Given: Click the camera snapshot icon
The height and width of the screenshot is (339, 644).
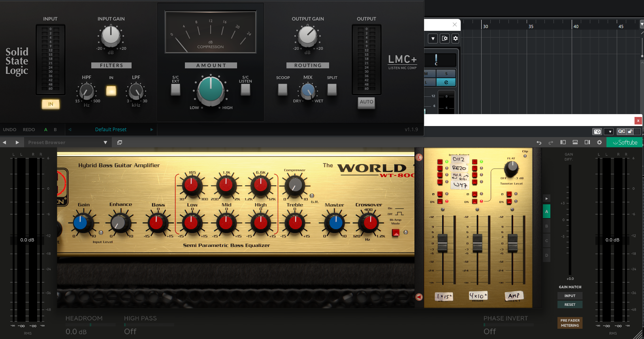Looking at the screenshot, I should pyautogui.click(x=597, y=132).
